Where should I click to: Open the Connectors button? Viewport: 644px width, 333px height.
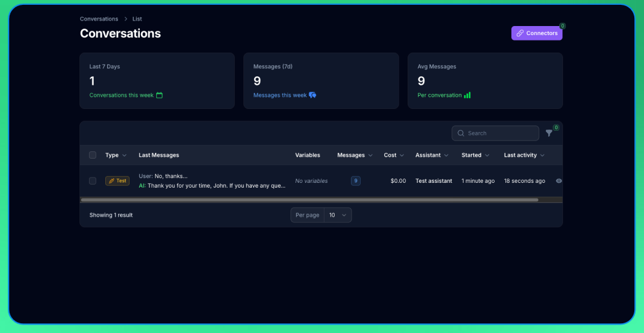coord(536,33)
